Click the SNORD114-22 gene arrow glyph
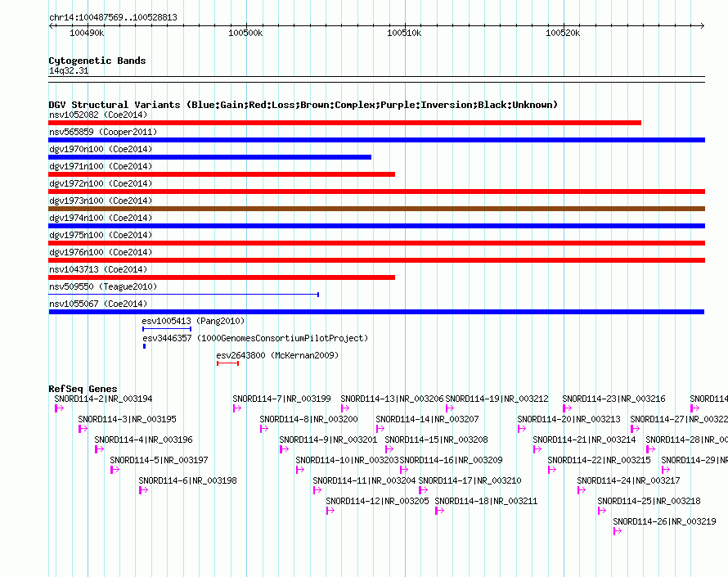728x577 pixels. (x=552, y=470)
